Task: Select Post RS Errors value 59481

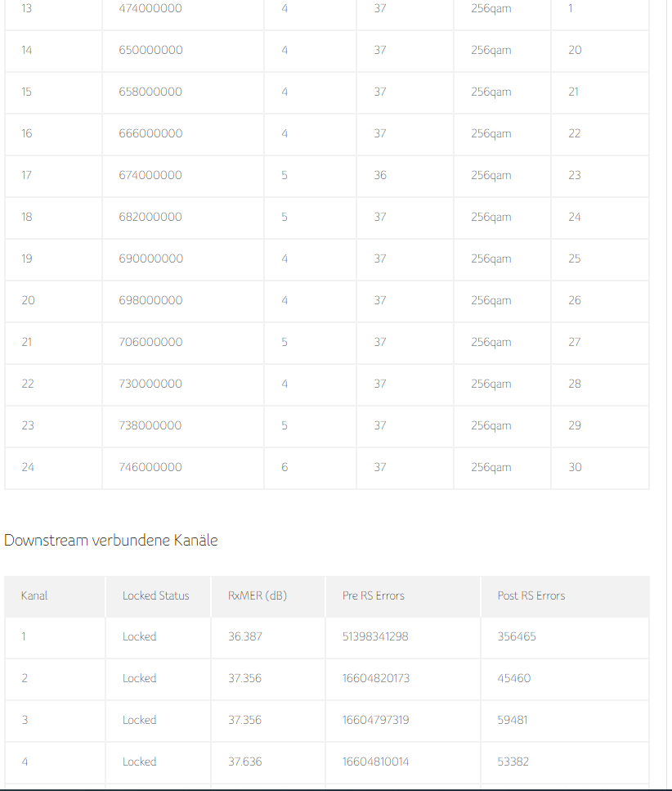Action: click(x=513, y=720)
